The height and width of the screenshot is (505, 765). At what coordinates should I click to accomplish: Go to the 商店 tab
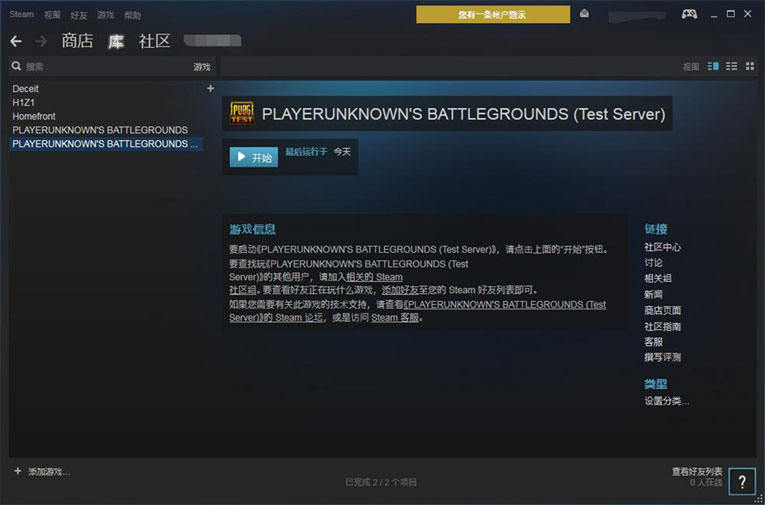77,41
